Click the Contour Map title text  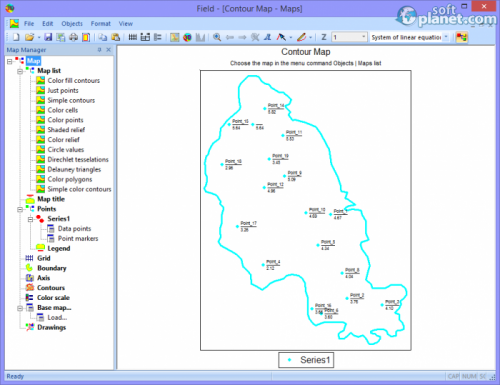[306, 52]
